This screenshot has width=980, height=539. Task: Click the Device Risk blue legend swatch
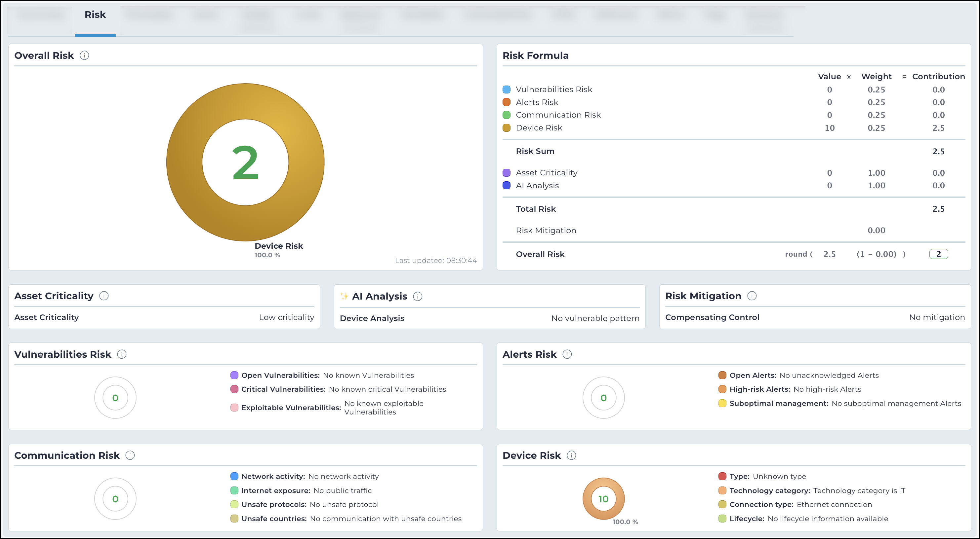[506, 128]
